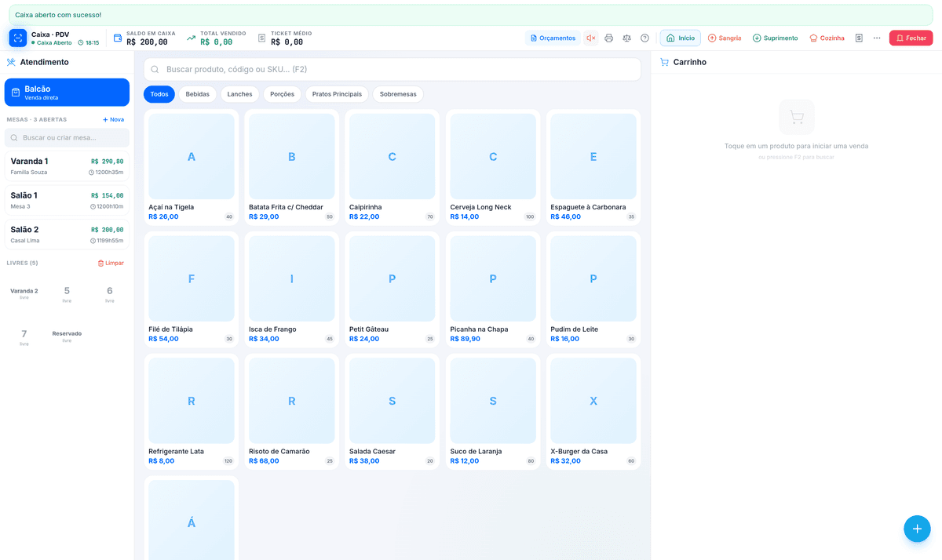Open the help question mark icon

tap(644, 38)
